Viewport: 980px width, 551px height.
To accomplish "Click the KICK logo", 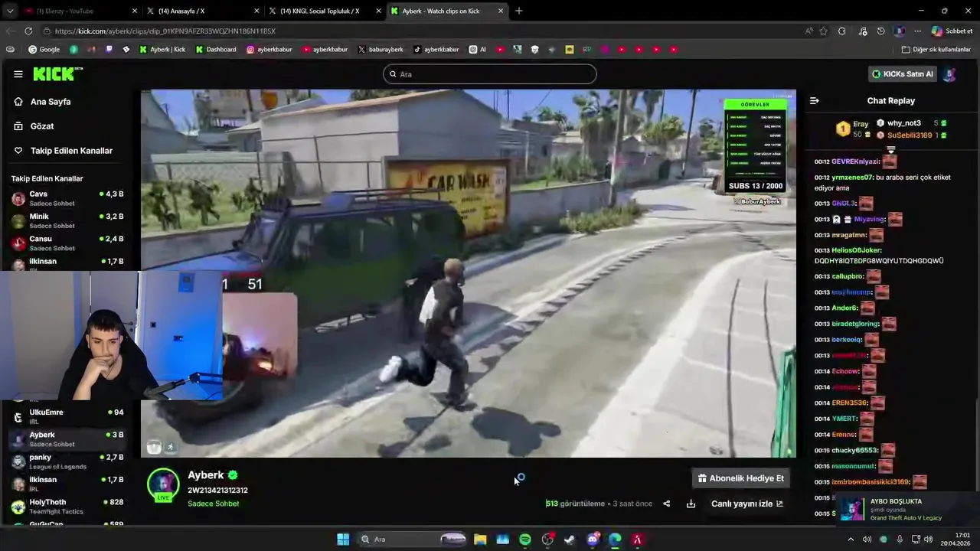I will pos(57,73).
